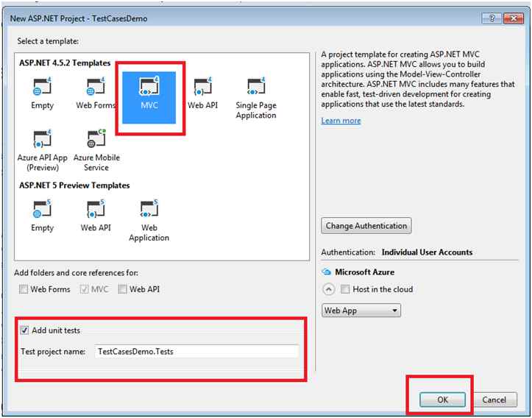This screenshot has height=418, width=532.
Task: Pick the ASP.NET 5 Preview Empty template
Action: pos(42,216)
